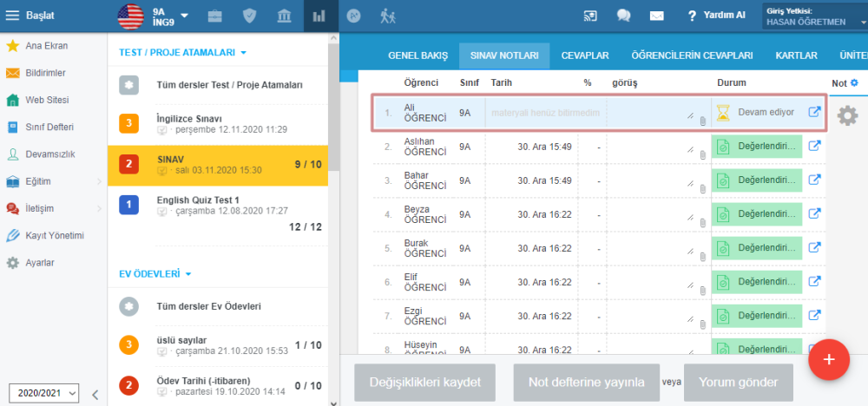Switch to the GENEL BAKIŞ tab
This screenshot has width=868, height=406.
(418, 56)
